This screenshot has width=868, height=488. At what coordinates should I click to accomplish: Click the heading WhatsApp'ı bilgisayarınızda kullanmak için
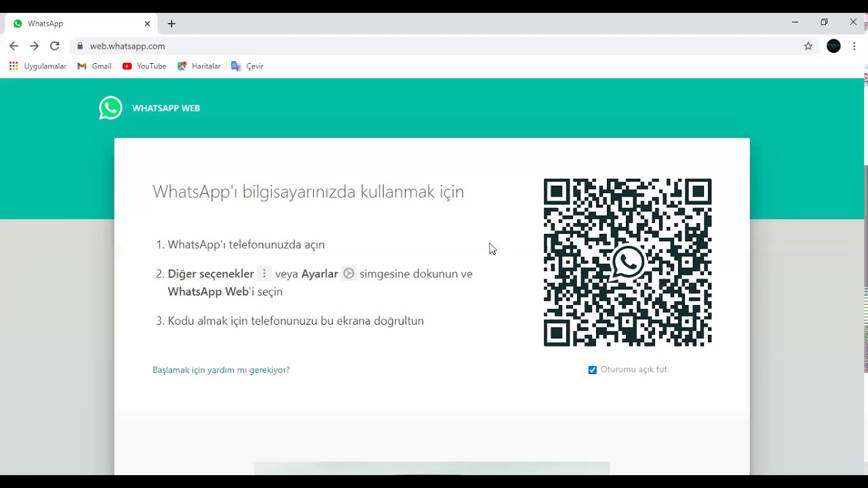(x=309, y=192)
